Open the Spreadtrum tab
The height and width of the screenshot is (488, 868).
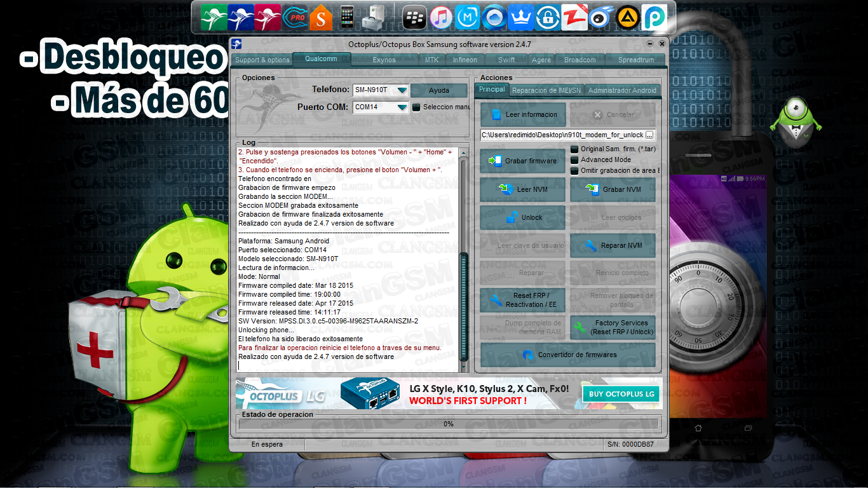[637, 60]
